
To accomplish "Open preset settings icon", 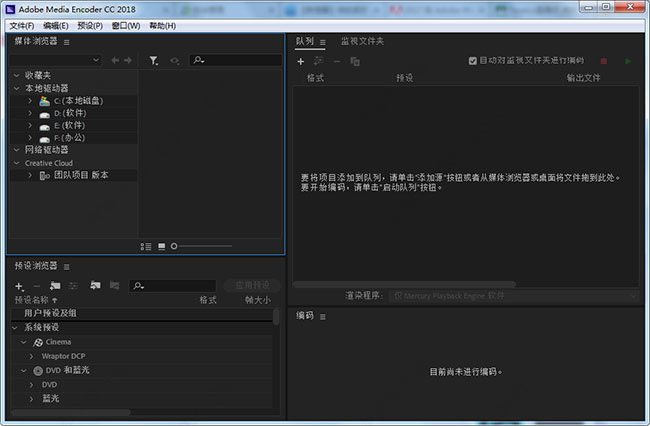I will tap(73, 286).
